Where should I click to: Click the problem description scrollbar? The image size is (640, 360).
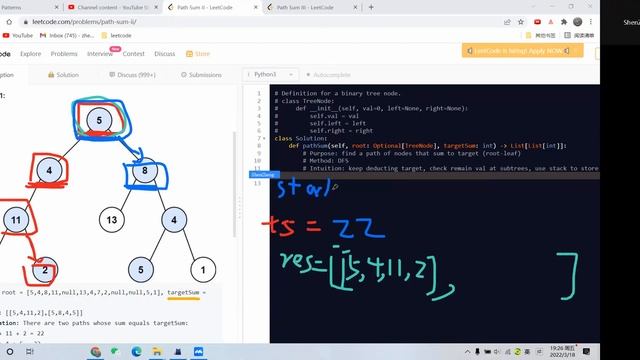pyautogui.click(x=234, y=184)
